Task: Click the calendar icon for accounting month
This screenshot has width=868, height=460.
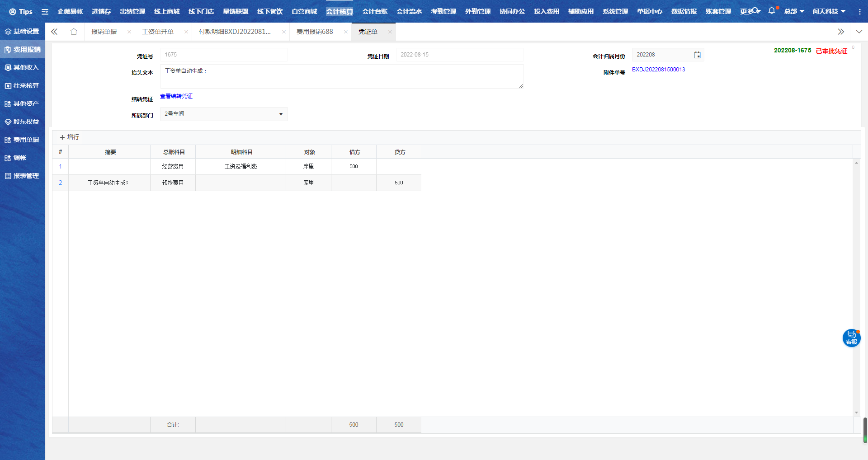Action: click(x=697, y=55)
